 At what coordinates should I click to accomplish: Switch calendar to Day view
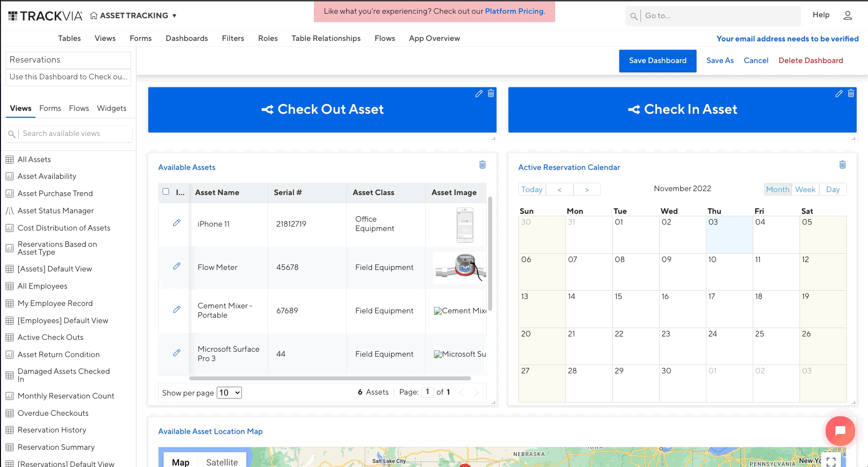(833, 190)
